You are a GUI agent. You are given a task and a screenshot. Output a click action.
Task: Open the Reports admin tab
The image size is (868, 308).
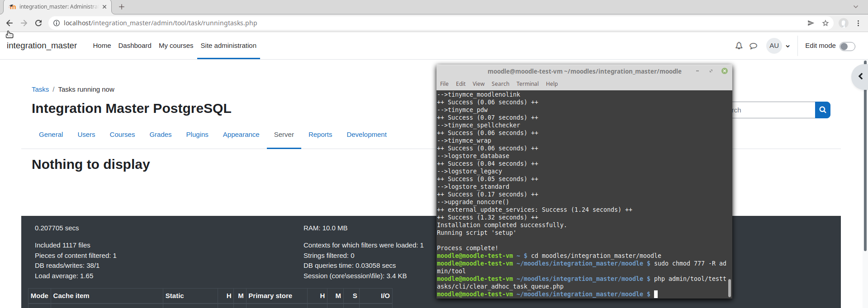pos(320,135)
